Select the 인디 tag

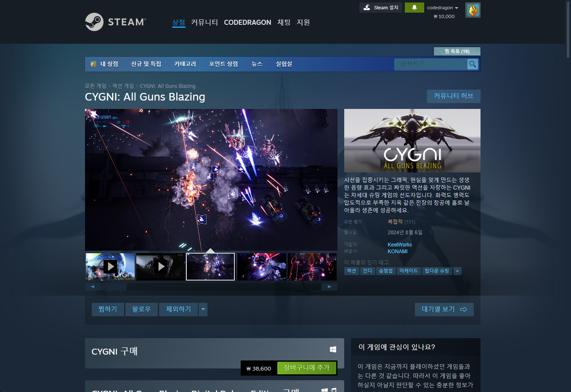pos(368,271)
